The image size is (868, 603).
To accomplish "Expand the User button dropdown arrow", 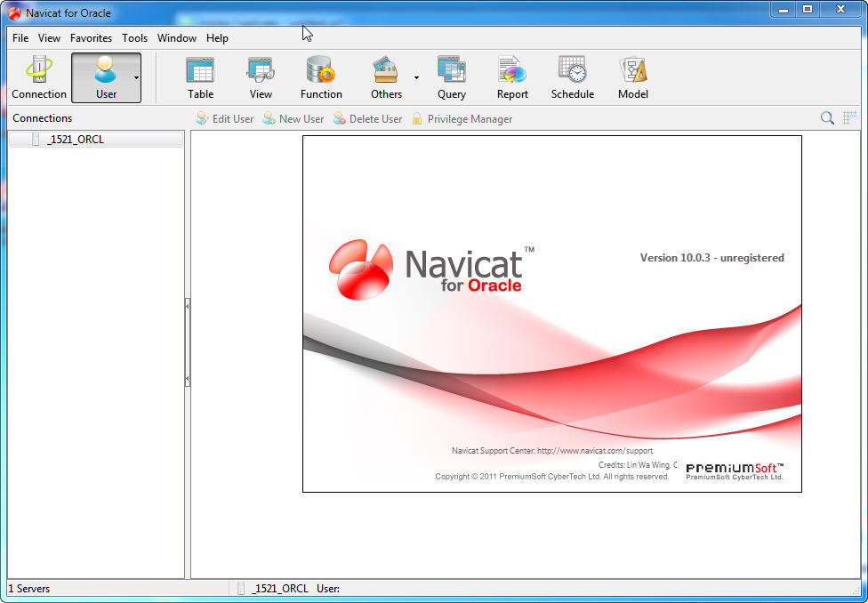I will (137, 77).
